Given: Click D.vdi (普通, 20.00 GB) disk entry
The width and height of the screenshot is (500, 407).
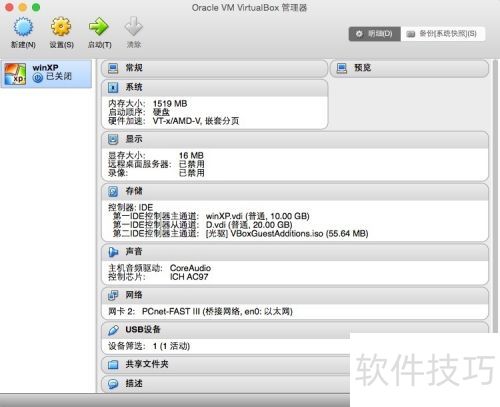Looking at the screenshot, I should pyautogui.click(x=249, y=225).
